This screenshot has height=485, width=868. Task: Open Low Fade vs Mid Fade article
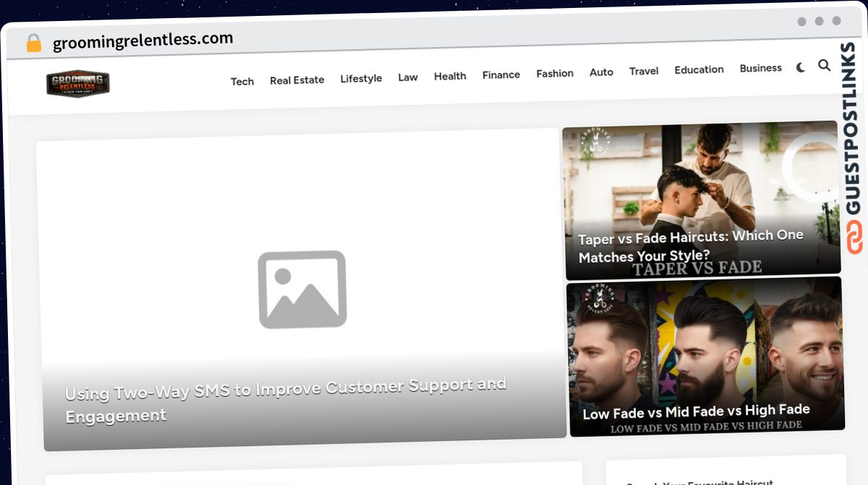[696, 412]
